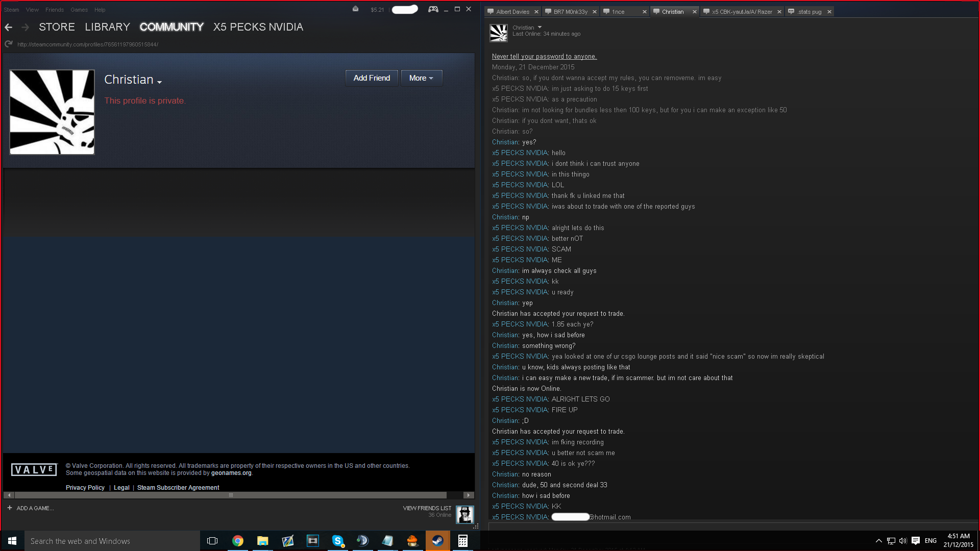The height and width of the screenshot is (551, 980).
Task: Open Big Picture mode controller icon
Action: point(433,9)
